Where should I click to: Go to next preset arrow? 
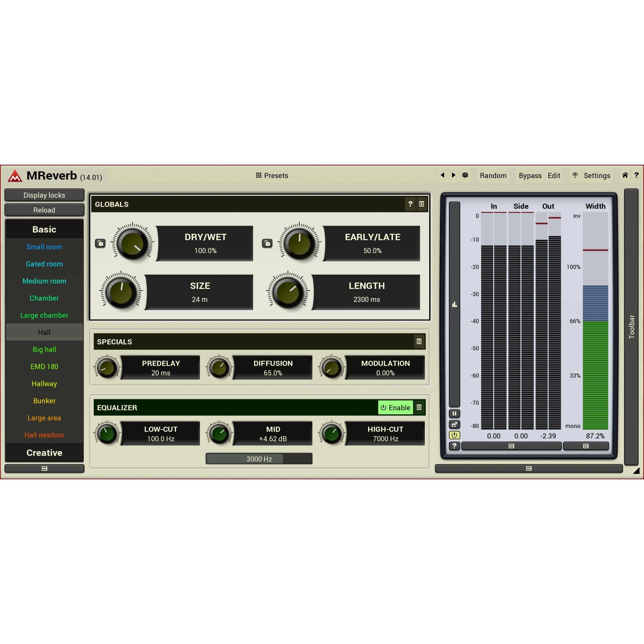click(x=453, y=175)
